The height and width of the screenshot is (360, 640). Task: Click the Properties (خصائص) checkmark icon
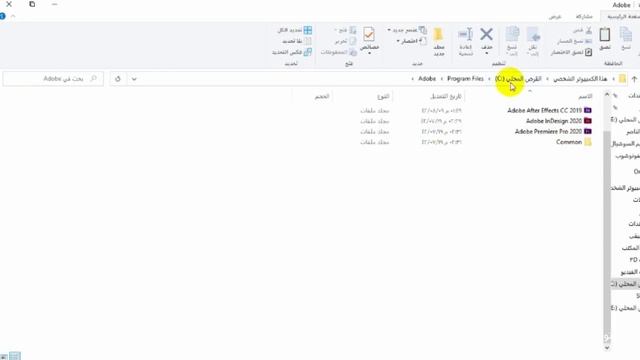[x=369, y=34]
